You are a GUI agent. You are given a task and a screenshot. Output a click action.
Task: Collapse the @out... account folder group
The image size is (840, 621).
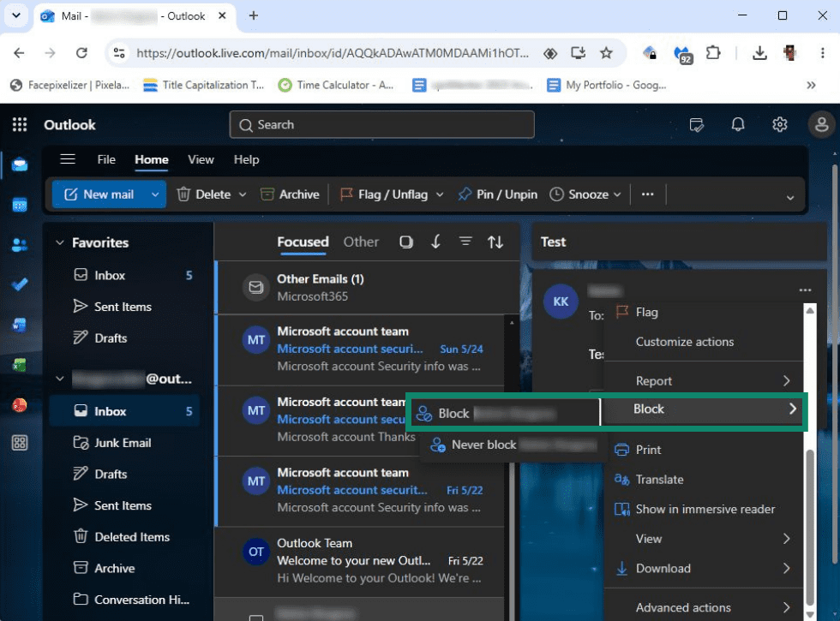click(x=60, y=379)
